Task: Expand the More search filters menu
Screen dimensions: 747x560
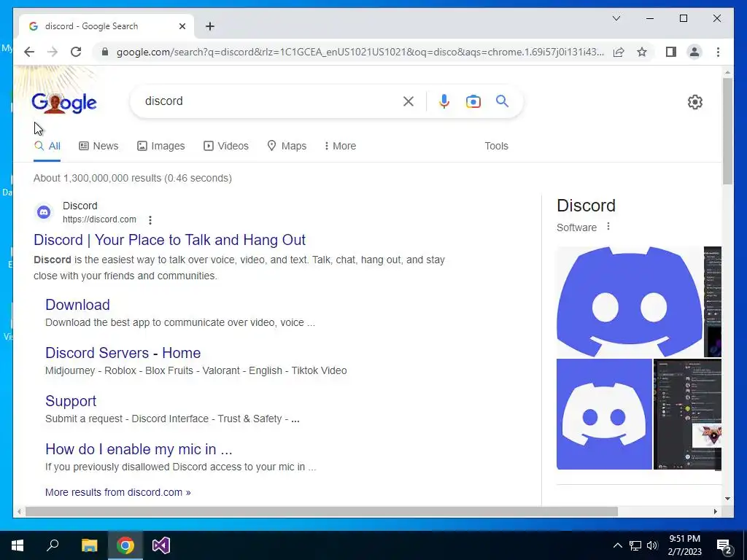Action: (x=340, y=146)
